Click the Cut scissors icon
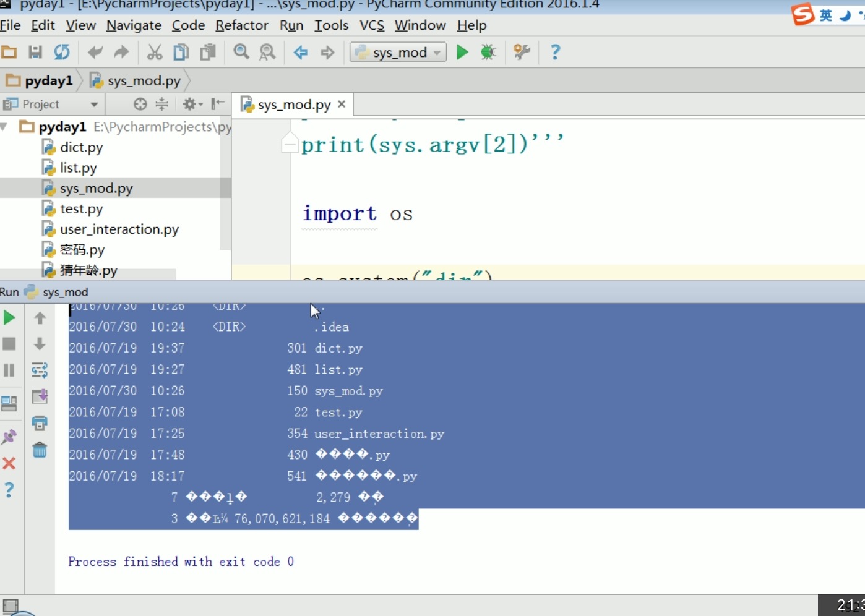Screen dimensions: 865x616 [154, 53]
